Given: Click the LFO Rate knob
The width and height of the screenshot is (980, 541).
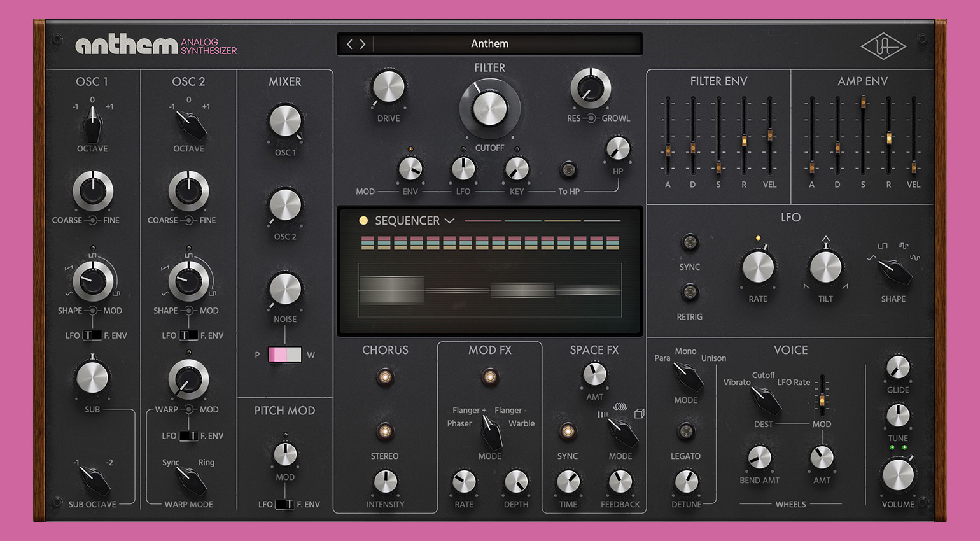Looking at the screenshot, I should [758, 267].
